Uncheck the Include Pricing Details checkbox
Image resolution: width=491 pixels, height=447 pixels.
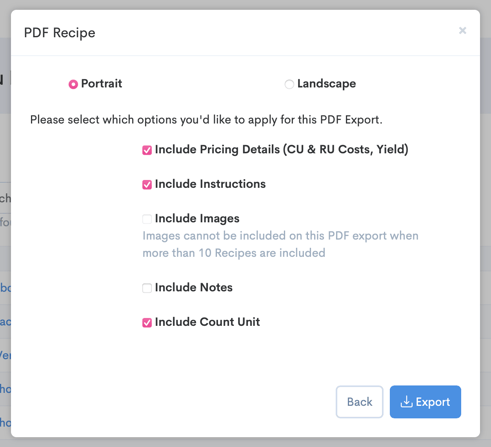coord(147,150)
